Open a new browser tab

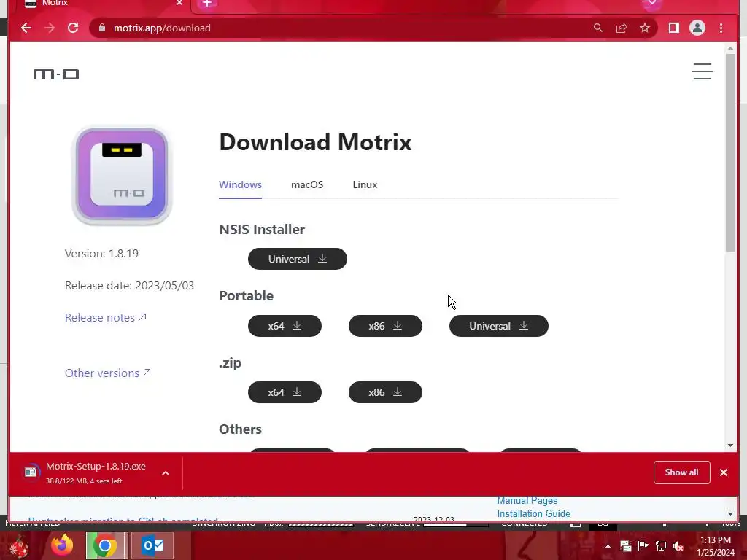click(x=206, y=4)
